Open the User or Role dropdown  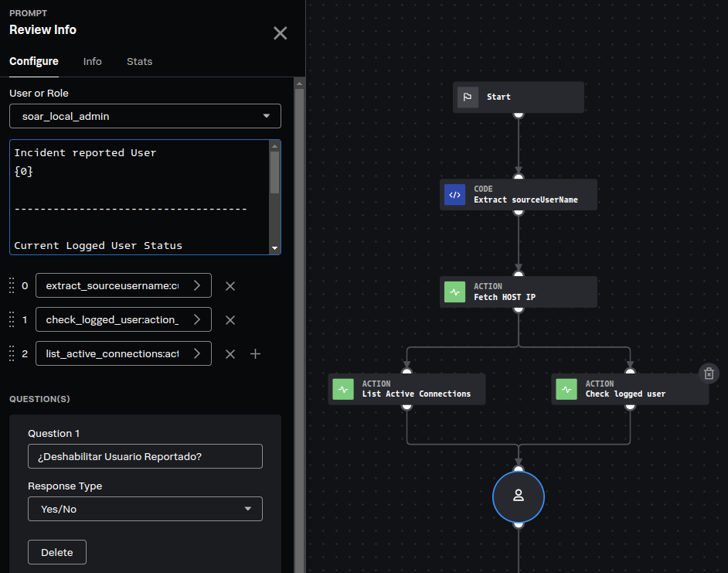point(145,116)
